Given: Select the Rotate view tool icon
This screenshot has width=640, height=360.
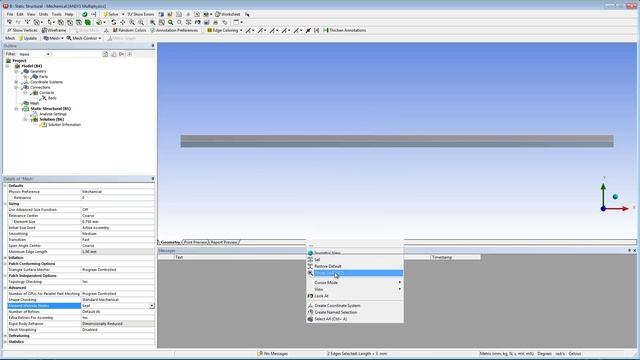Looking at the screenshot, I should click(x=113, y=22).
